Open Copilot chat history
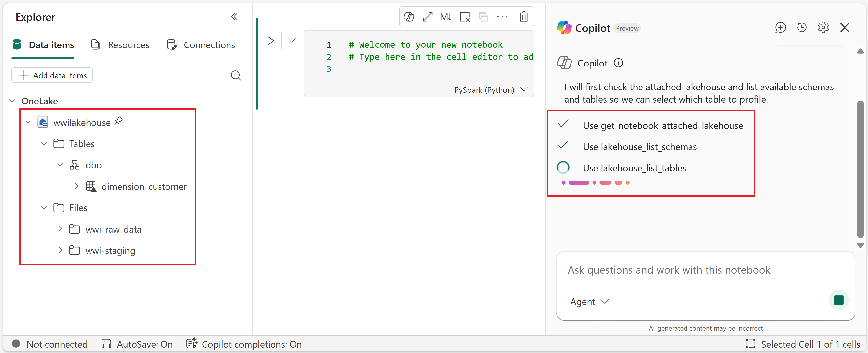 802,28
